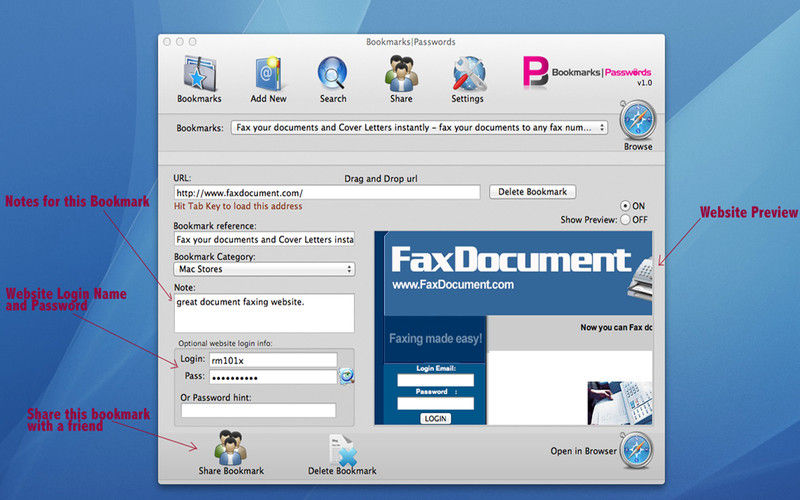The width and height of the screenshot is (800, 500).
Task: Click Login Email field in preview
Action: (435, 380)
